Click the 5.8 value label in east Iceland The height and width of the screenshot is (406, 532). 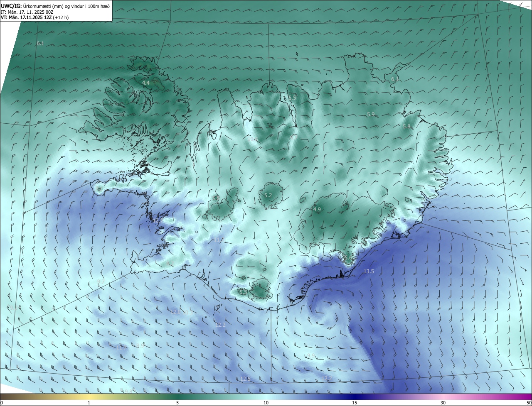click(x=406, y=126)
